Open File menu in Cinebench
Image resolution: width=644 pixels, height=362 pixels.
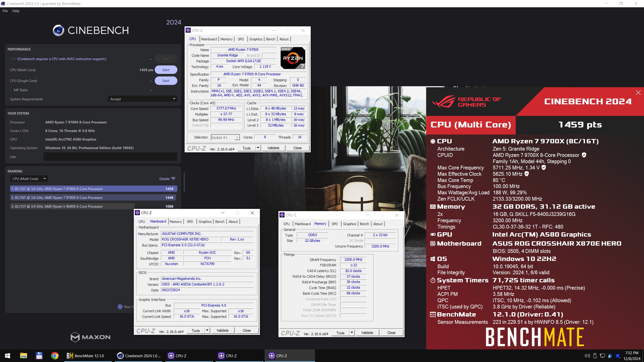click(x=5, y=11)
